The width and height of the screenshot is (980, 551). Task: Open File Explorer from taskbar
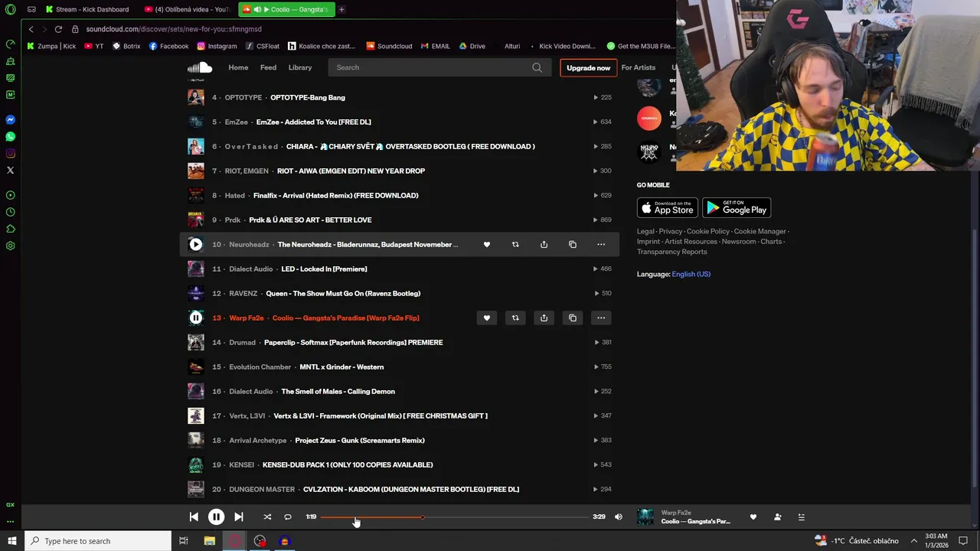point(209,541)
